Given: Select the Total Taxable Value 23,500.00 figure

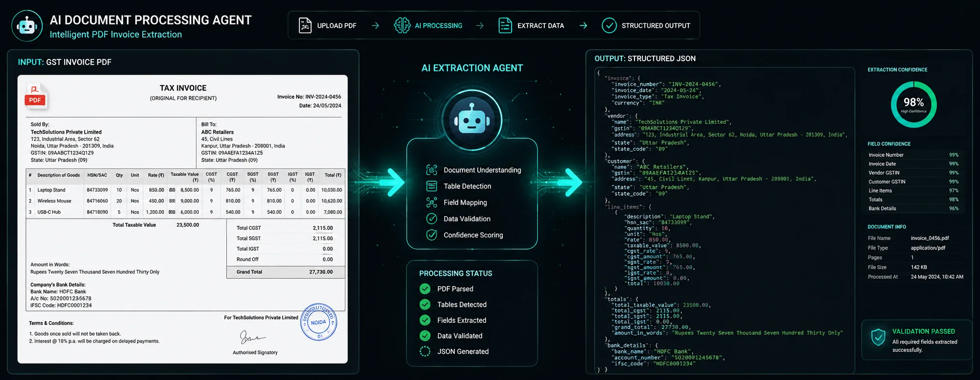Looking at the screenshot, I should (187, 225).
